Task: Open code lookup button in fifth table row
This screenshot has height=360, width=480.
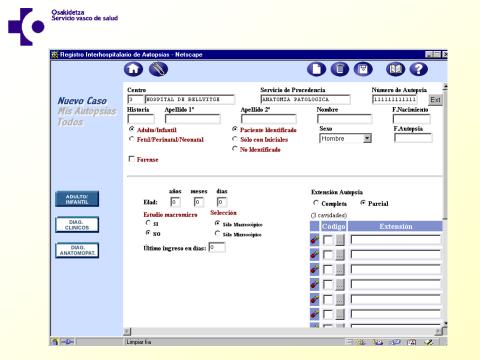Action: point(340,299)
